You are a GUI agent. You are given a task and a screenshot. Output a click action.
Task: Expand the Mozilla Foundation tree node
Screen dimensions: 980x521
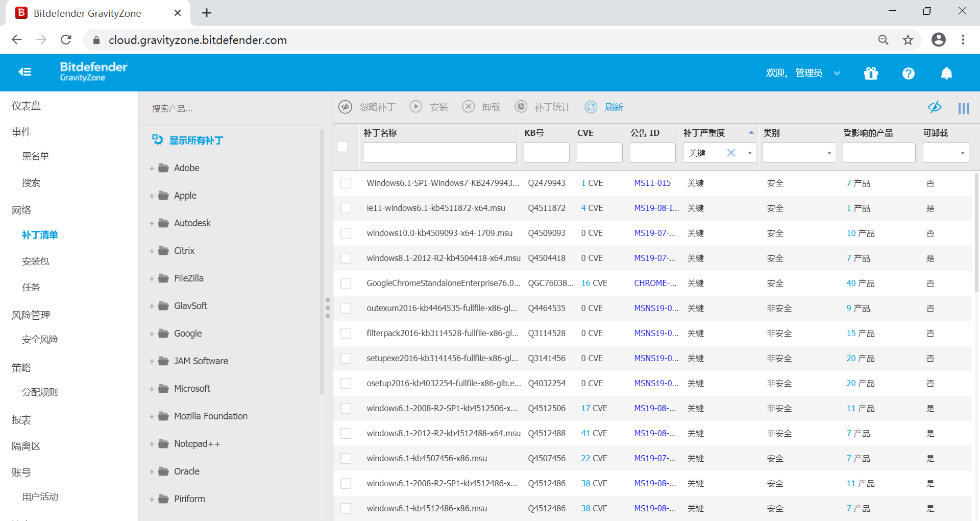[152, 417]
